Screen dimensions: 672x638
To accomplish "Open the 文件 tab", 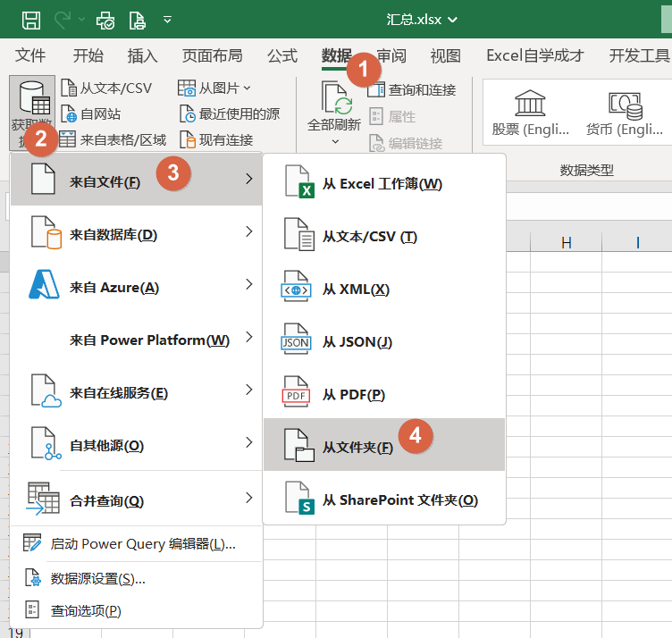I will (30, 55).
